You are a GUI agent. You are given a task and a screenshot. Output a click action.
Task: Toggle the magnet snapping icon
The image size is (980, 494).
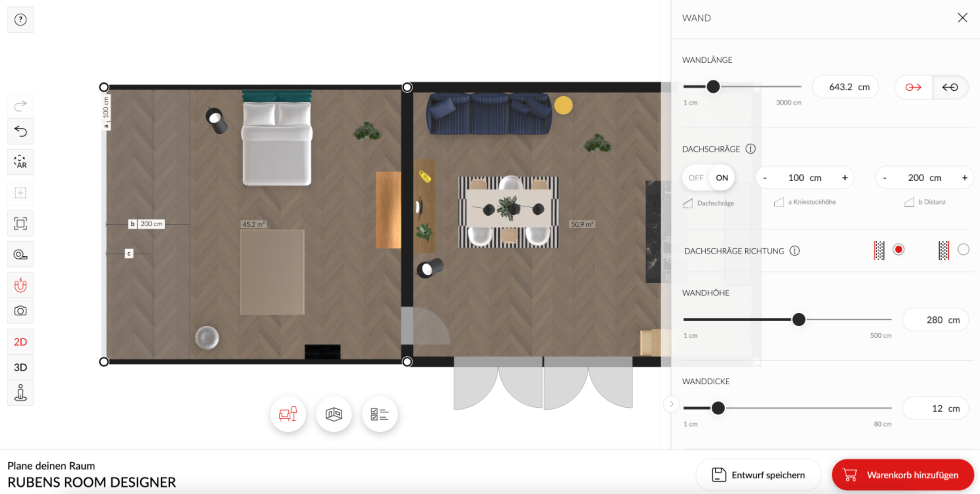[x=20, y=285]
